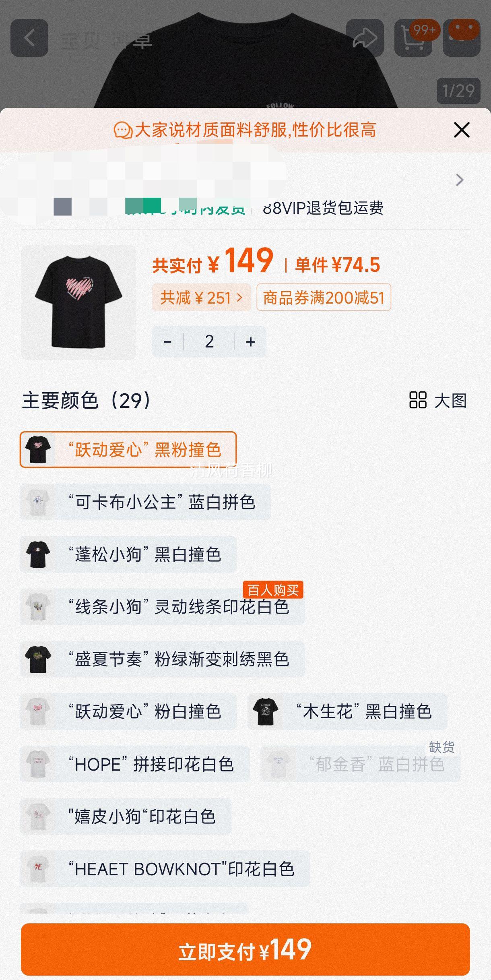Tap the review comment bubble icon
The height and width of the screenshot is (980, 491).
tap(123, 130)
